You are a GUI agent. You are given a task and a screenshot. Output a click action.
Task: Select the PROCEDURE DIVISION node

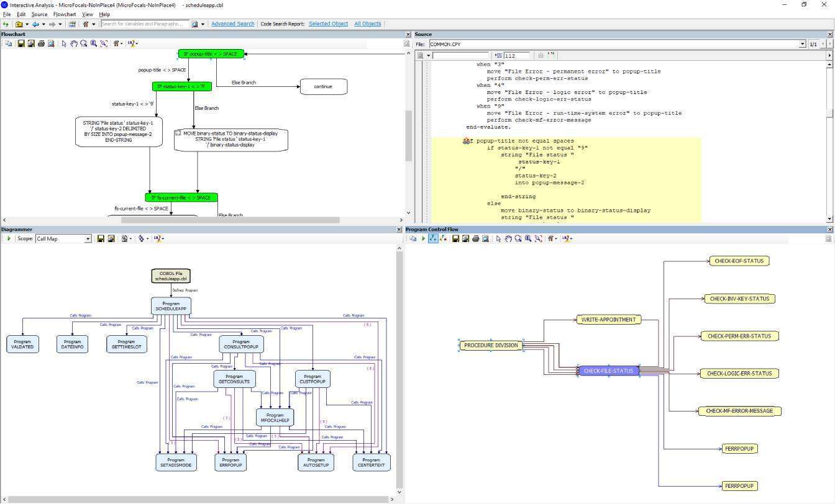tap(491, 346)
